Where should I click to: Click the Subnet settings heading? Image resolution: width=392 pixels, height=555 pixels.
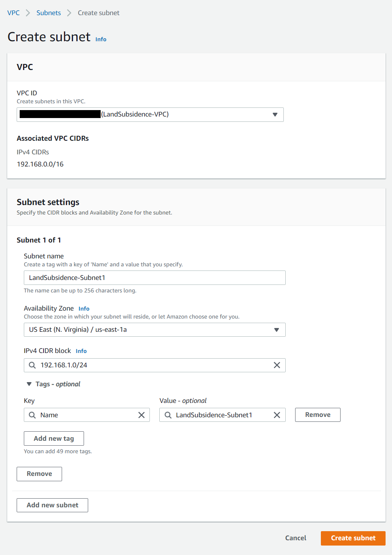(x=48, y=202)
